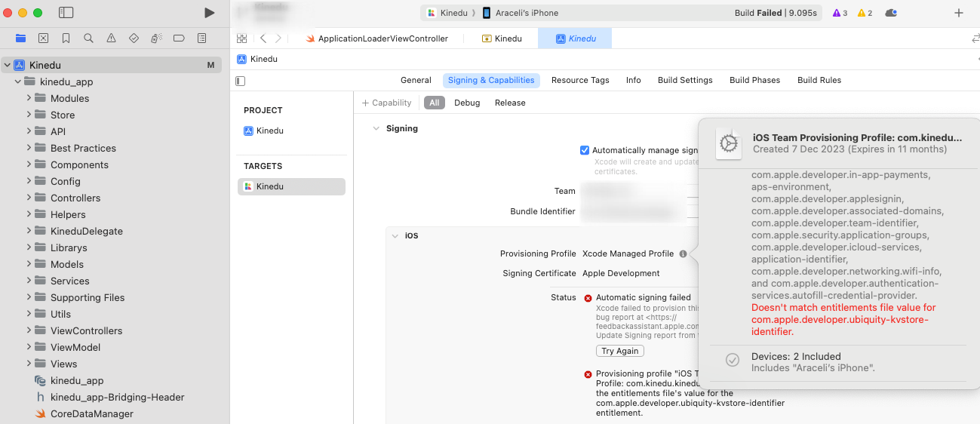The image size is (980, 424).
Task: Click the info icon beside Xcode Managed Profile
Action: (x=683, y=253)
